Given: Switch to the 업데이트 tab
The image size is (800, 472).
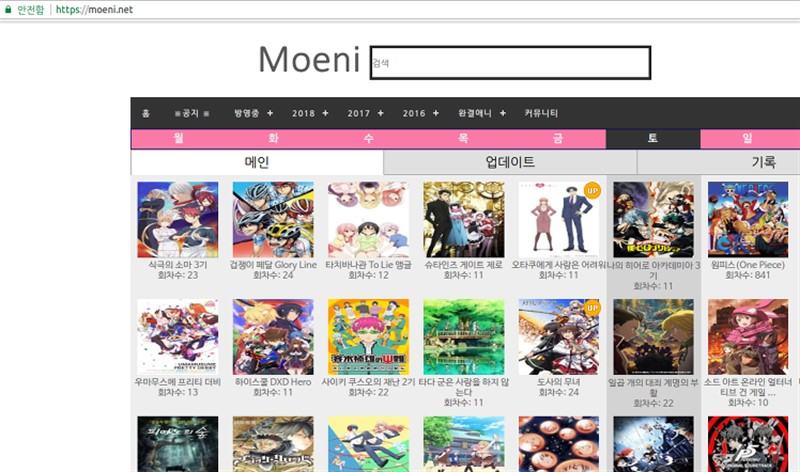Looking at the screenshot, I should 510,162.
